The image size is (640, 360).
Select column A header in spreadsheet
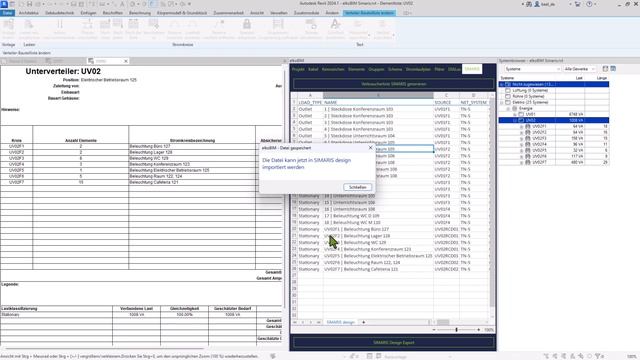point(310,96)
